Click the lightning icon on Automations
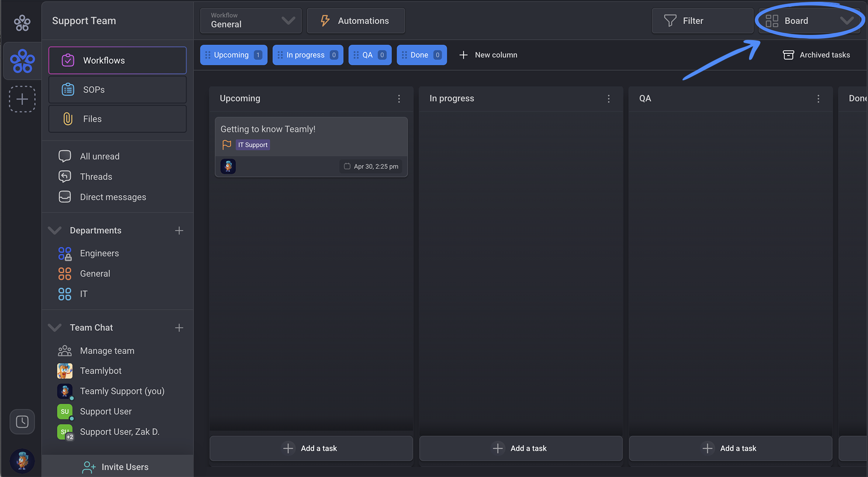Viewport: 868px width, 477px height. (x=325, y=21)
